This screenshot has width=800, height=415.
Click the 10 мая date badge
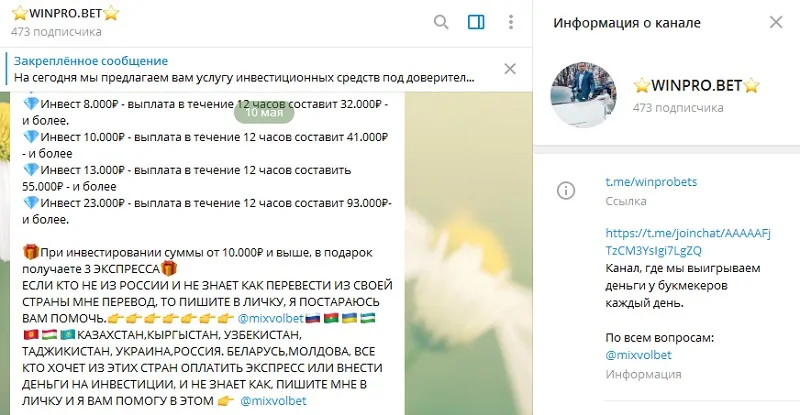click(x=264, y=112)
